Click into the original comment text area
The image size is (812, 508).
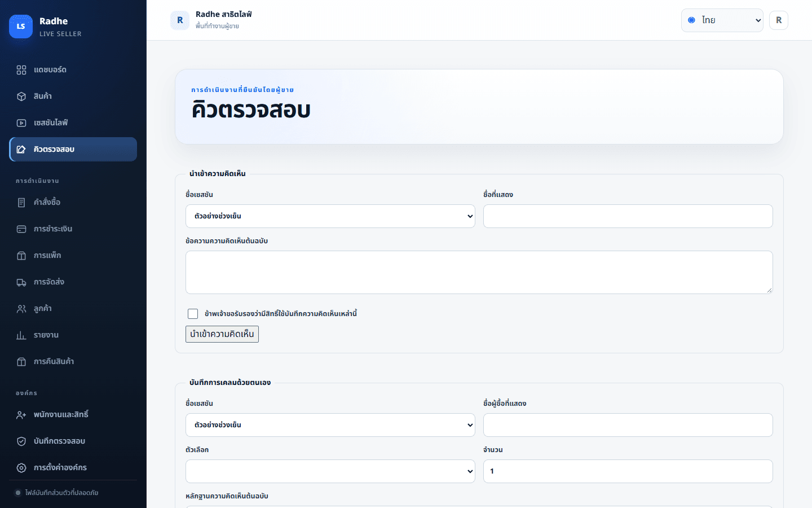(x=479, y=273)
